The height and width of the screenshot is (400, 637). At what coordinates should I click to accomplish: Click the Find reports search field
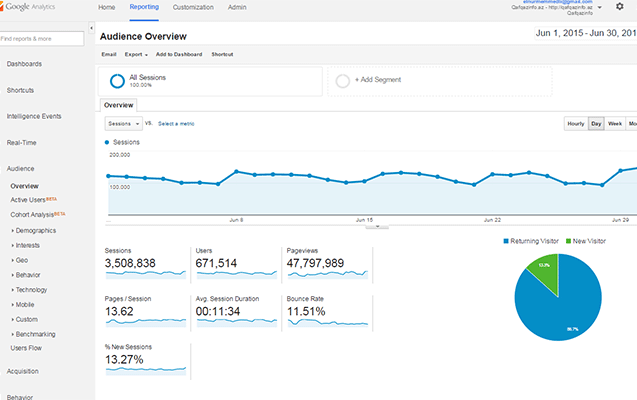[x=42, y=39]
